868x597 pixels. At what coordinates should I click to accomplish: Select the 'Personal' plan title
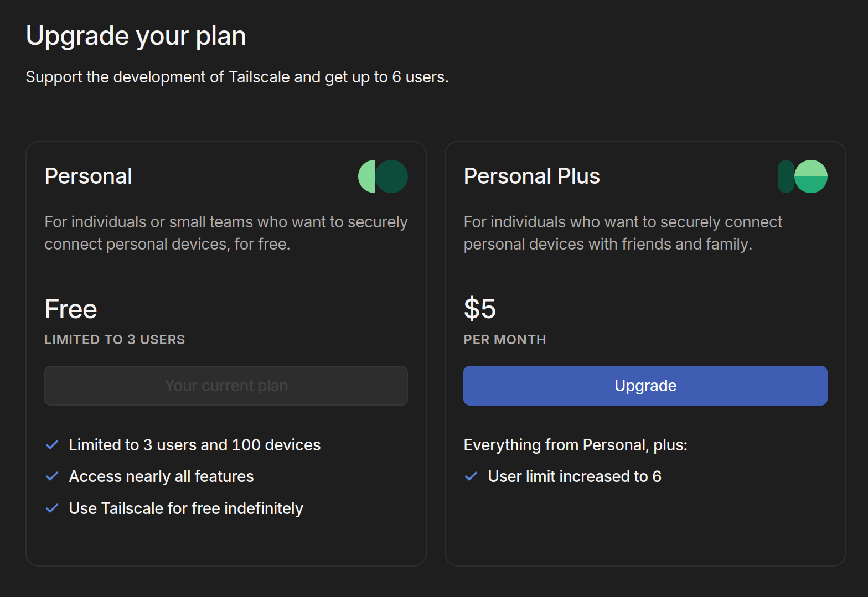pyautogui.click(x=89, y=176)
